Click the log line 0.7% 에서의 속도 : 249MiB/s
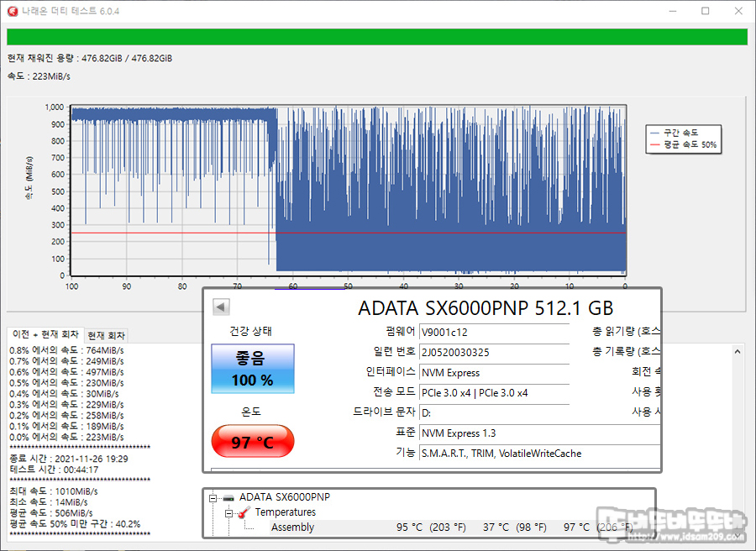This screenshot has height=551, width=756. click(x=66, y=361)
